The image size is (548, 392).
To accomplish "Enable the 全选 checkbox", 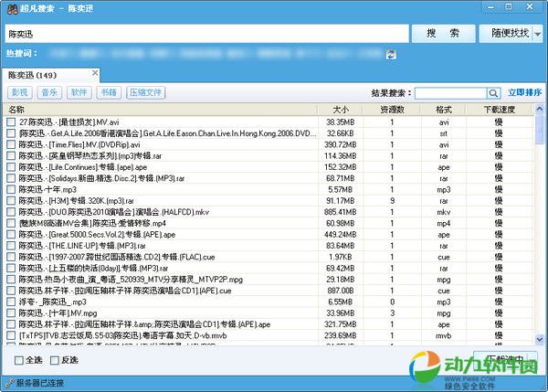I will click(x=20, y=361).
